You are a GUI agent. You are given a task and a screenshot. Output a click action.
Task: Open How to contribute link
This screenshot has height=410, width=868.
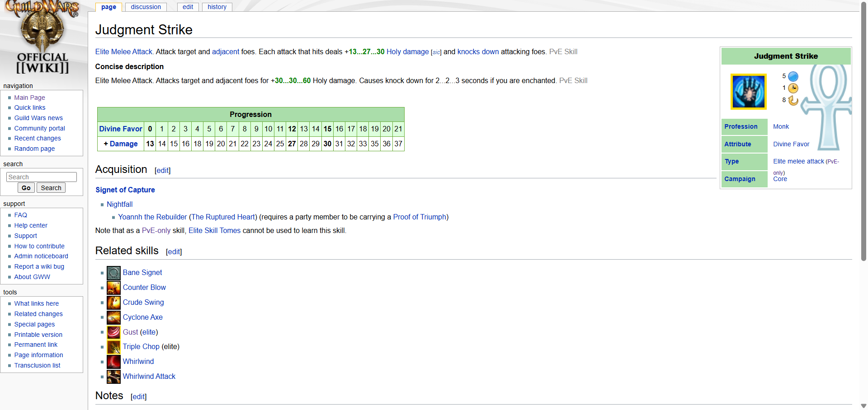(x=39, y=246)
